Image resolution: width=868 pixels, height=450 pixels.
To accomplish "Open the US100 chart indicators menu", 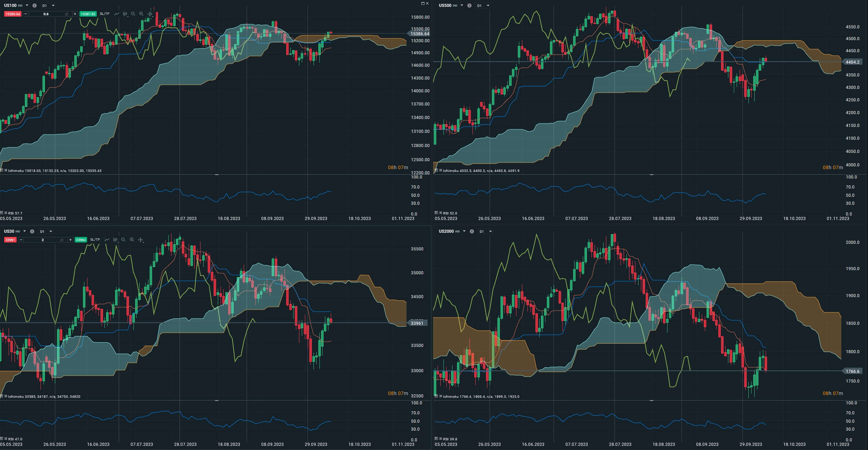I will click(116, 14).
